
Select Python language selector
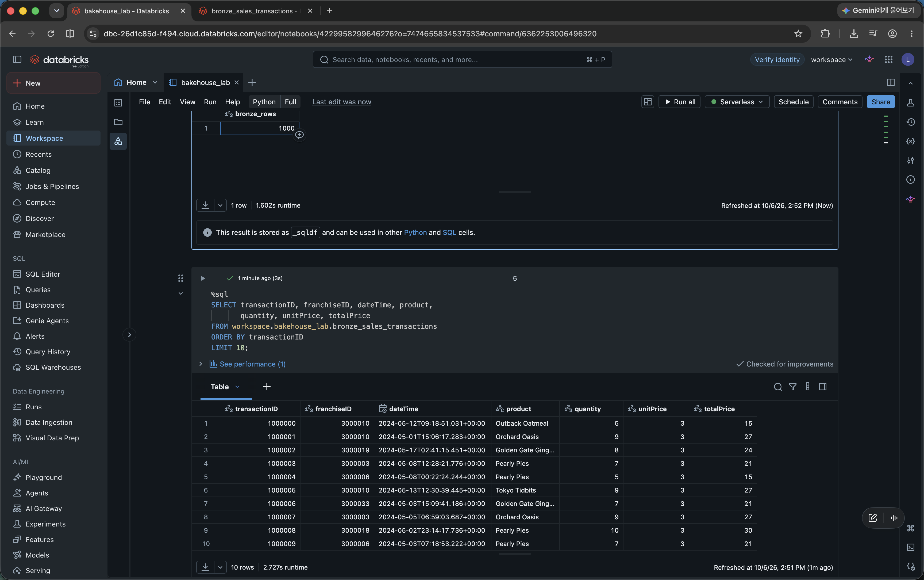coord(264,102)
